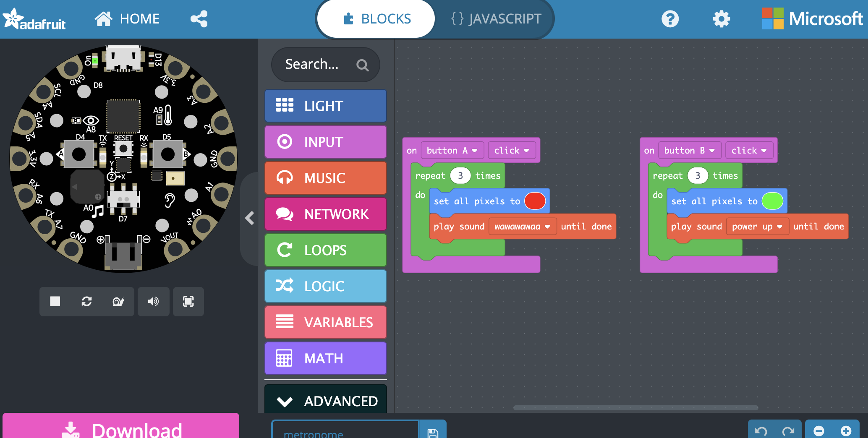Open the settings gear menu
Screen dimensions: 868x438
click(721, 19)
